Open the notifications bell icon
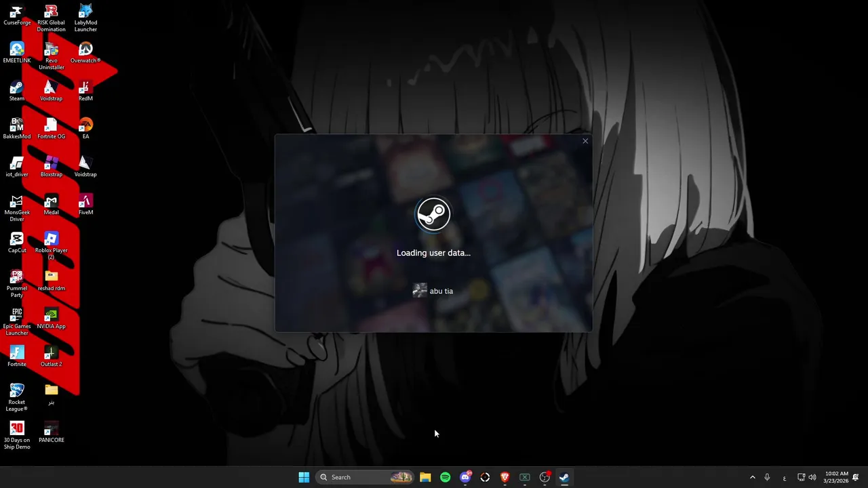 856,477
